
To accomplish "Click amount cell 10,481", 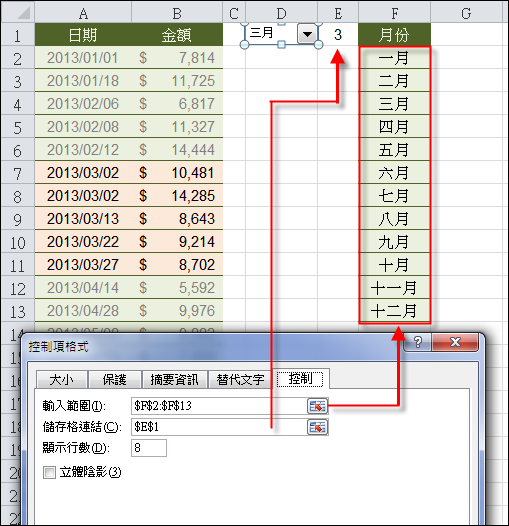I will pyautogui.click(x=177, y=173).
